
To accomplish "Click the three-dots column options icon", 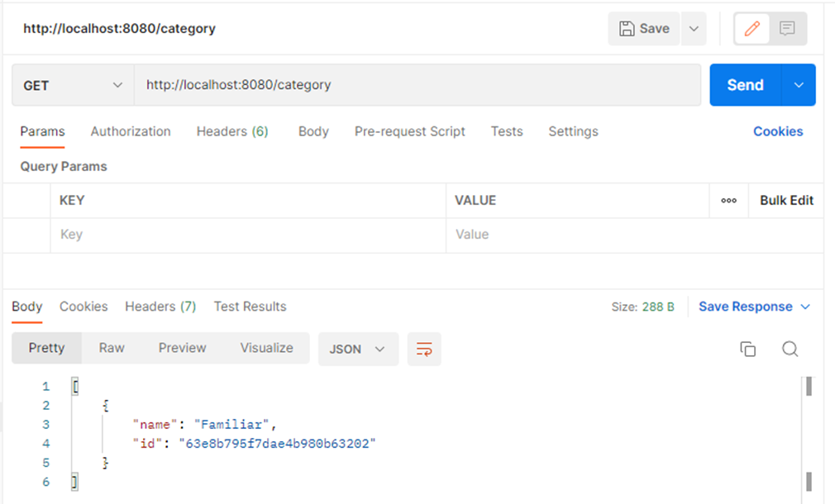I will click(728, 201).
